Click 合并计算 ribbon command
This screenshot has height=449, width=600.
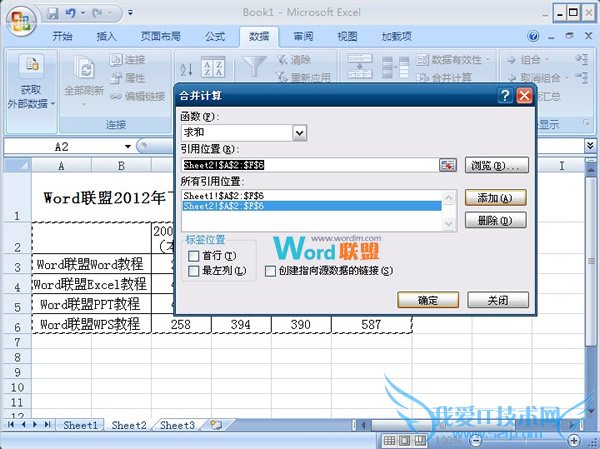click(444, 78)
